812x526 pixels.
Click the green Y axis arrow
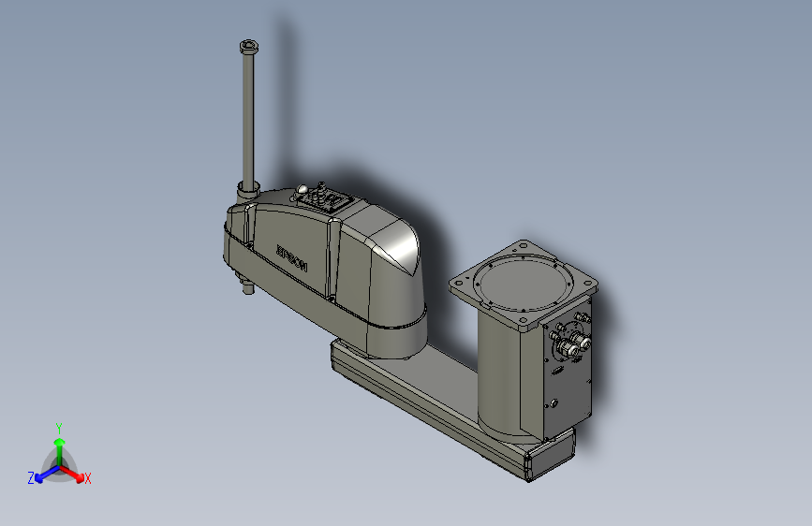point(60,450)
